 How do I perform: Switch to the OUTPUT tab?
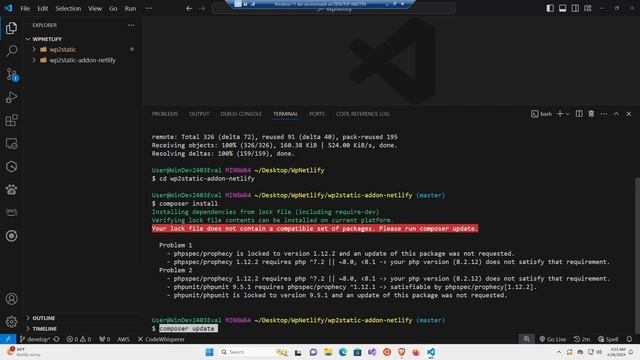tap(199, 114)
